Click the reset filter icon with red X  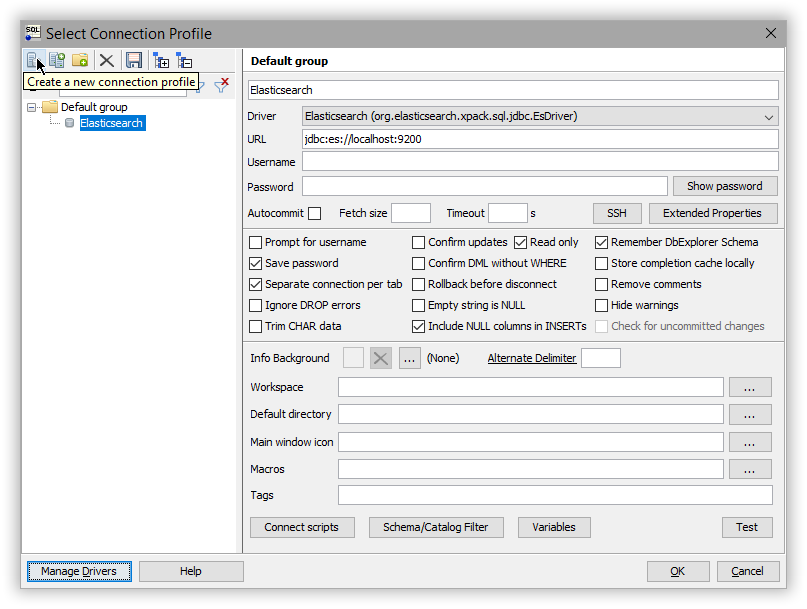pos(222,86)
